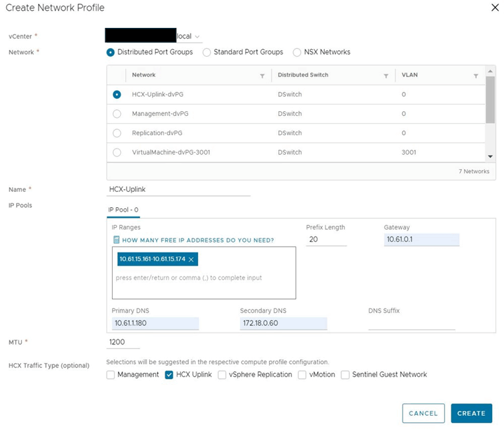Click the Create button
504x433 pixels.
[471, 414]
